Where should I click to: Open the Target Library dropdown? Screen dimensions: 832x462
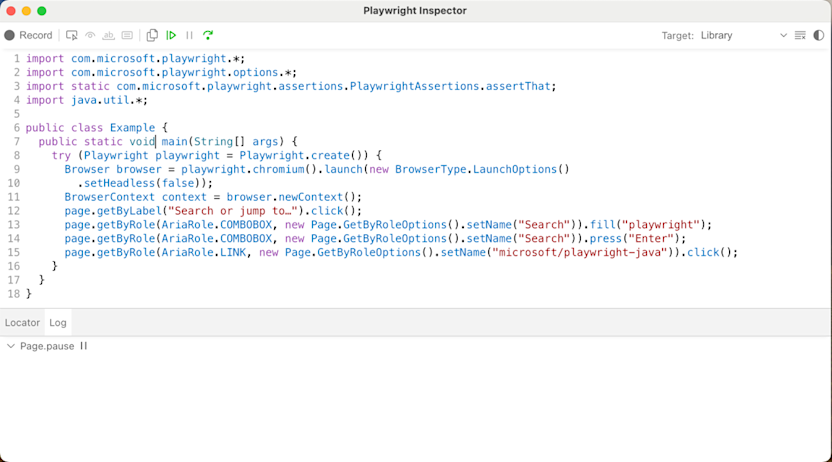coord(743,36)
